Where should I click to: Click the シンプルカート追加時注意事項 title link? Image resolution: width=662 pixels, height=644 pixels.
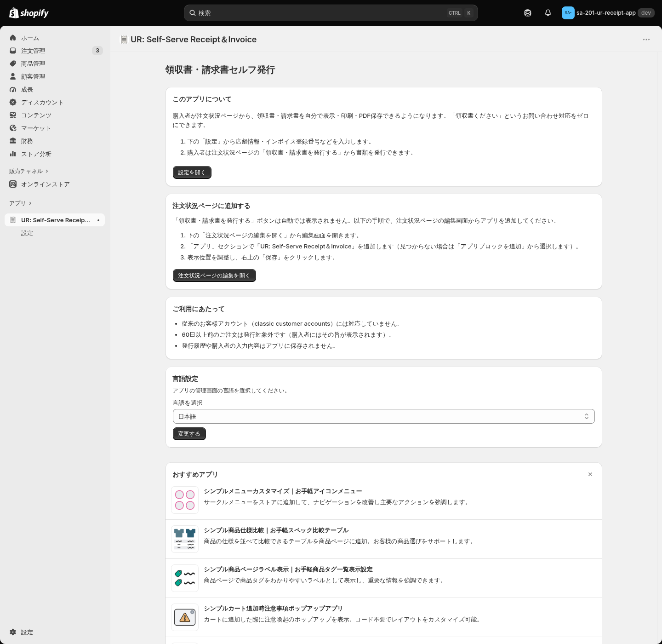(273, 608)
